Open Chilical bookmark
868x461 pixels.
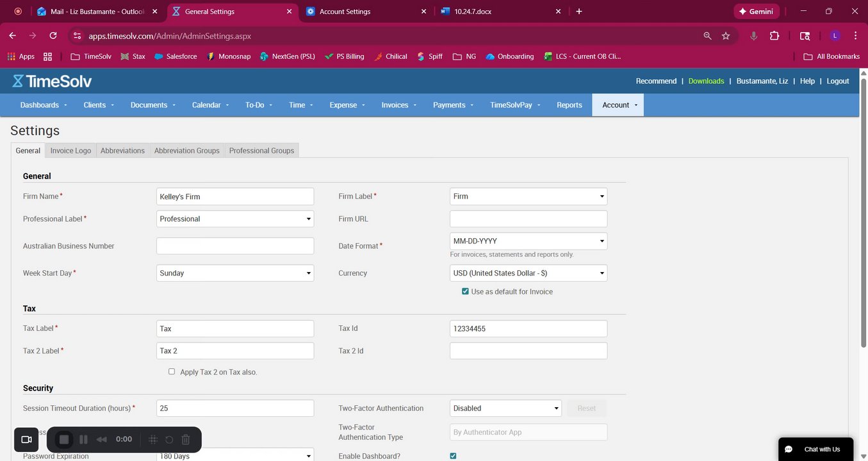(391, 56)
